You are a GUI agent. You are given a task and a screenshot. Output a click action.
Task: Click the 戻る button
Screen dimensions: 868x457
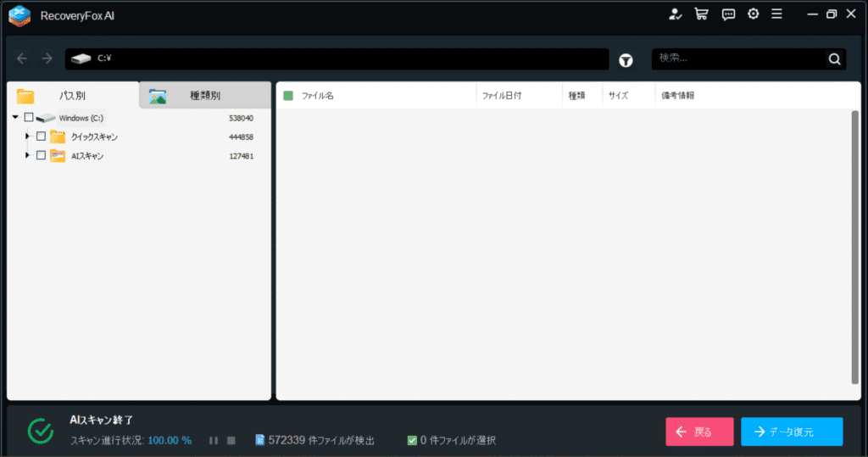pyautogui.click(x=699, y=432)
